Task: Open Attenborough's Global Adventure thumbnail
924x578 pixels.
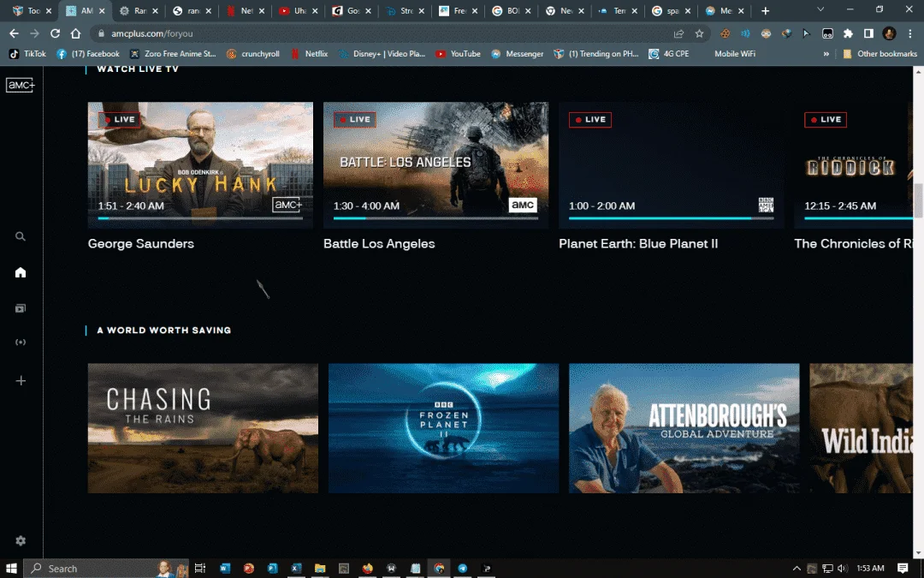Action: (x=684, y=428)
